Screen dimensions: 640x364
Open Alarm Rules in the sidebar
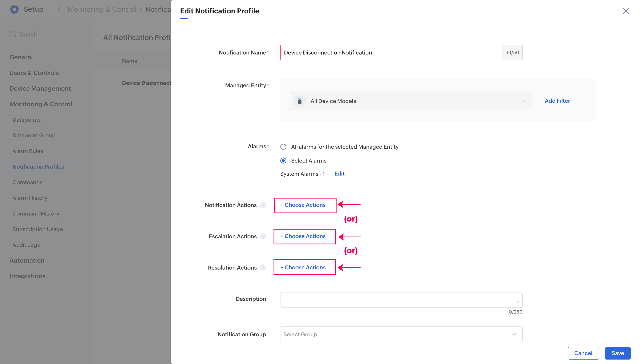pos(28,151)
